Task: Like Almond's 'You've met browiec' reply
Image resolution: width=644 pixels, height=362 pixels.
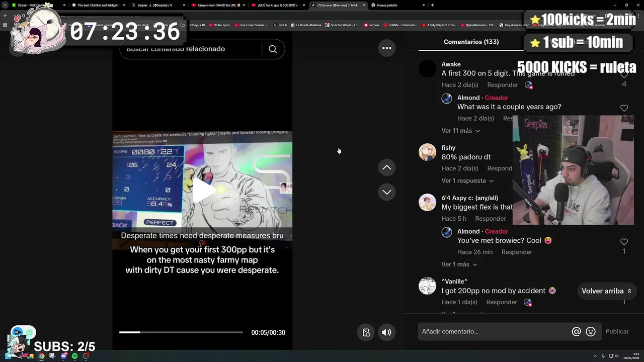Action: click(624, 242)
